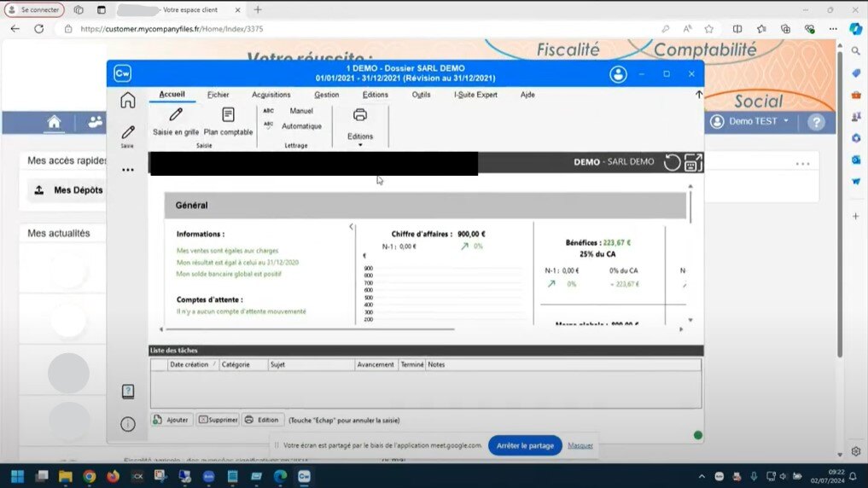The image size is (868, 488).
Task: Switch to the Outils menu
Action: (x=421, y=95)
